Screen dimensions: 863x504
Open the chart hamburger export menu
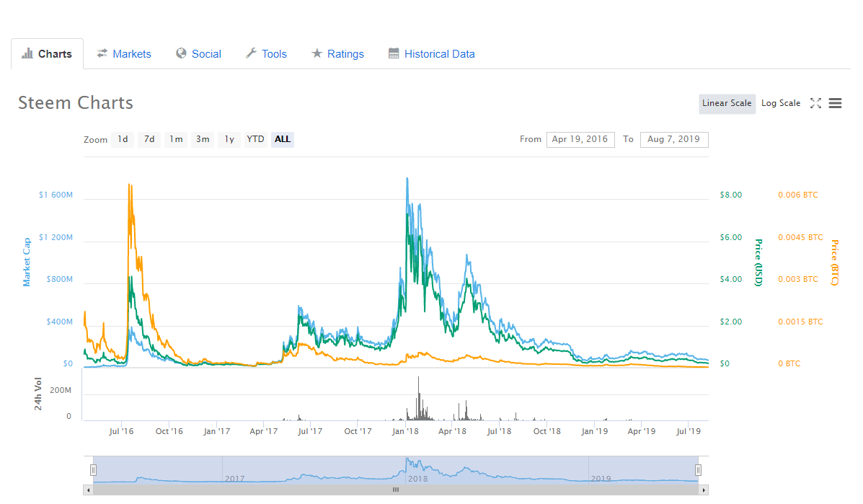tap(835, 103)
